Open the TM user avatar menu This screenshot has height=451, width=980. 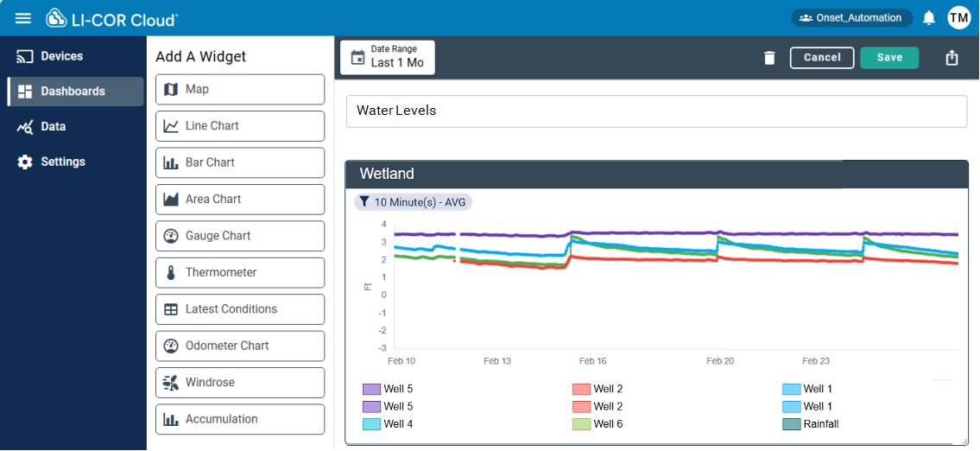tap(958, 18)
